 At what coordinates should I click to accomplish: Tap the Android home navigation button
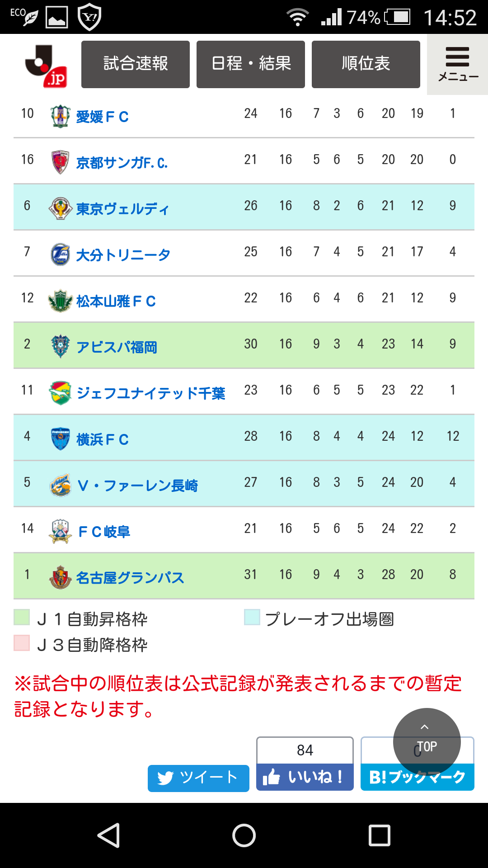[244, 835]
